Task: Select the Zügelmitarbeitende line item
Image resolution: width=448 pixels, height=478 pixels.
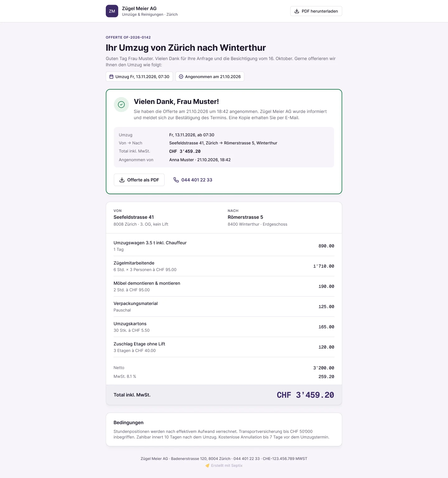Action: click(x=224, y=266)
